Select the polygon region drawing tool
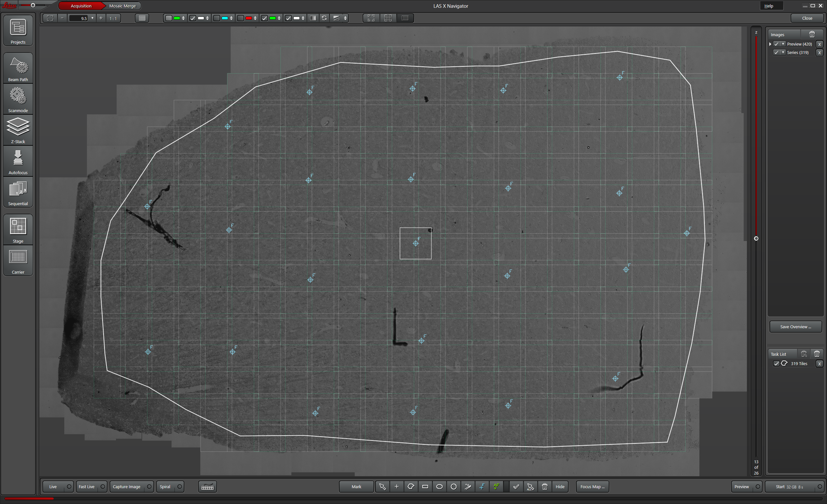The height and width of the screenshot is (504, 827). [x=411, y=487]
